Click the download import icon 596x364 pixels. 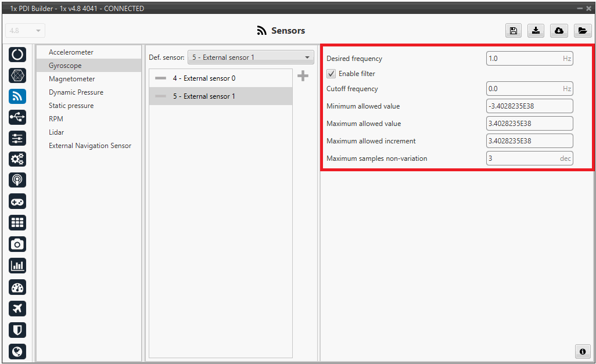pyautogui.click(x=536, y=31)
